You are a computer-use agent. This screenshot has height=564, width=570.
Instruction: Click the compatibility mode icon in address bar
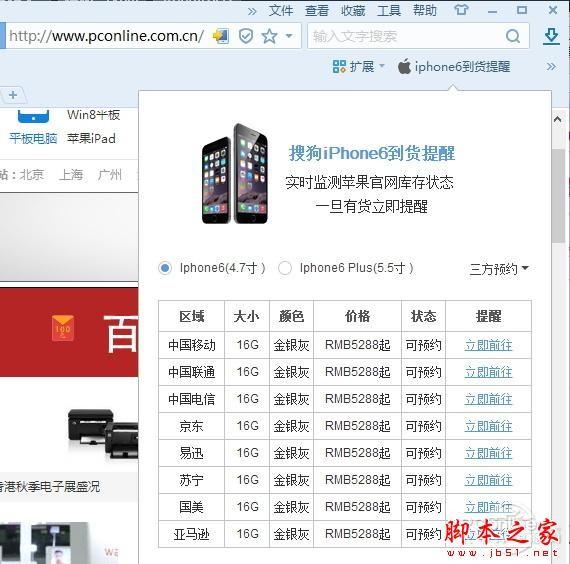tap(221, 36)
